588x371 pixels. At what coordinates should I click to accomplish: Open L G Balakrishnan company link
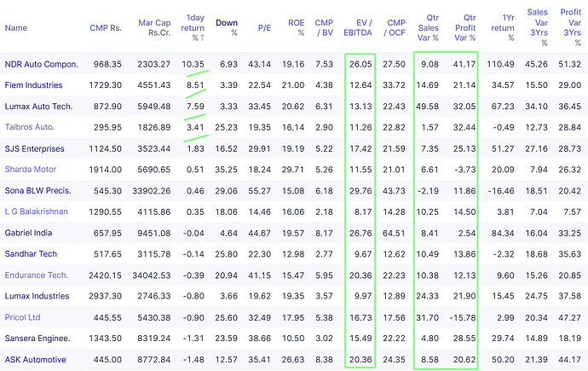(37, 212)
